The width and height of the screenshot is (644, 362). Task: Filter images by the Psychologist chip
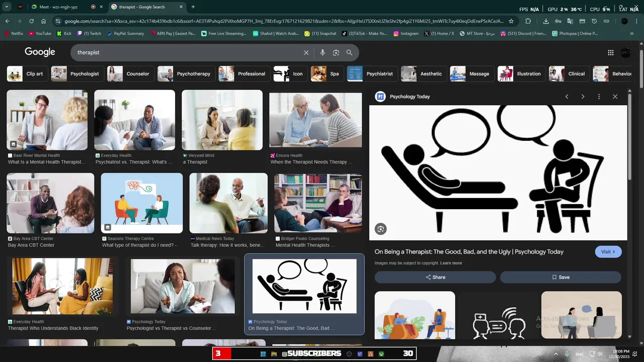coord(77,74)
